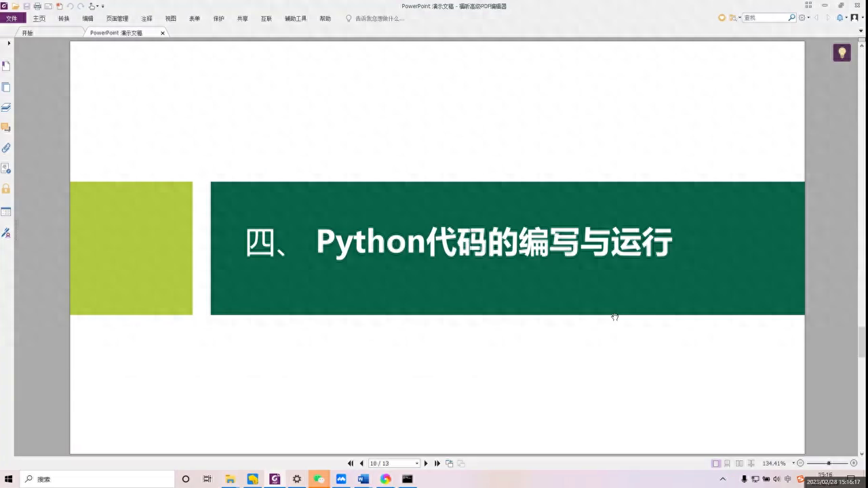This screenshot has height=488, width=868.
Task: Enable single page view mode
Action: pyautogui.click(x=715, y=464)
